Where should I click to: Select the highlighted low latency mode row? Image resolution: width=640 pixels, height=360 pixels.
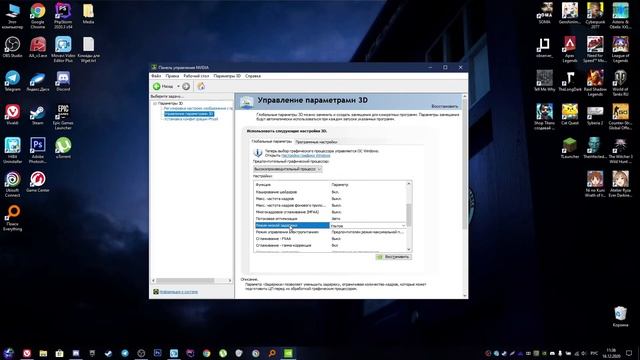tap(292, 225)
